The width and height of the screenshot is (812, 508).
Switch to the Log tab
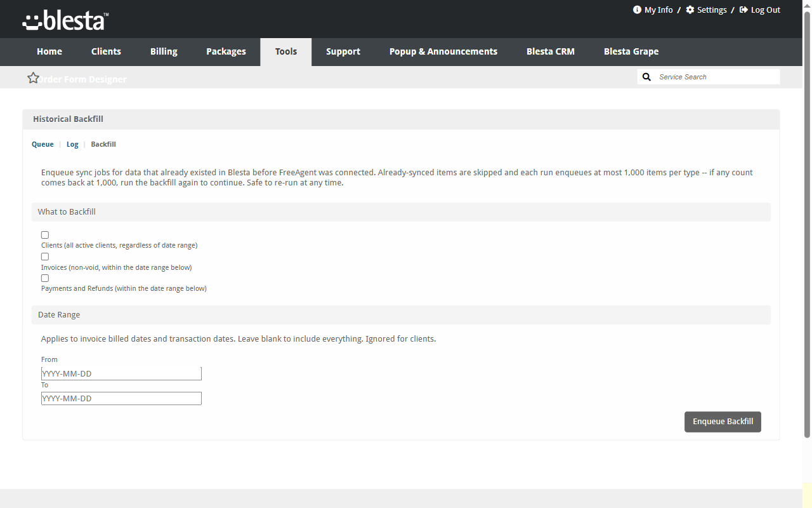[x=72, y=144]
